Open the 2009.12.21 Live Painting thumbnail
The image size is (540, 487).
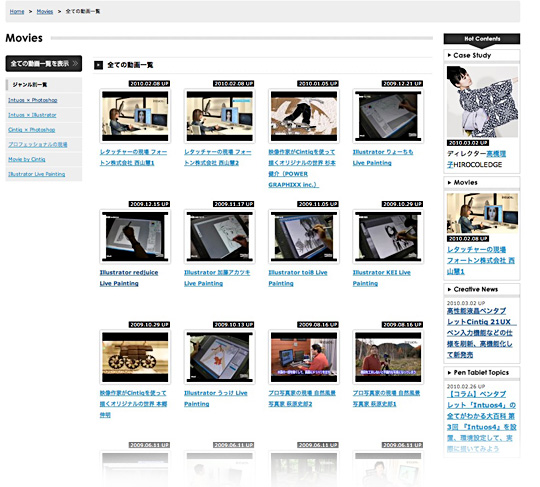coord(388,116)
